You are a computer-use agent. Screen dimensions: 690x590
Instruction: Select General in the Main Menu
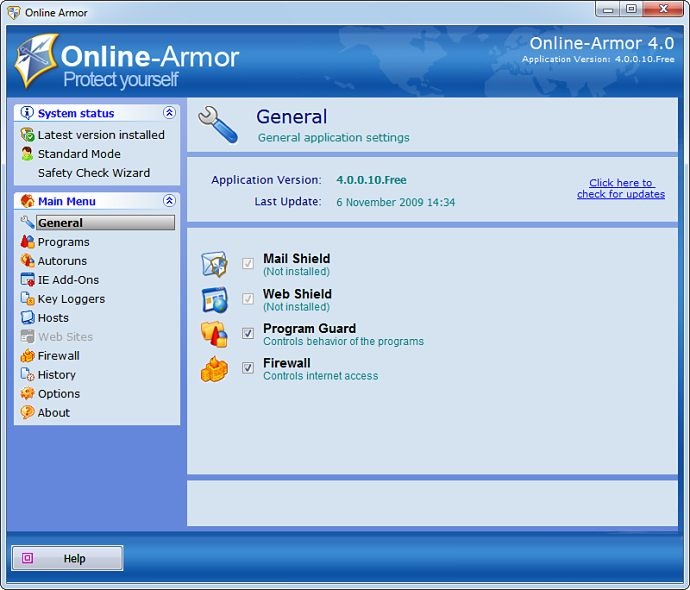pyautogui.click(x=60, y=223)
